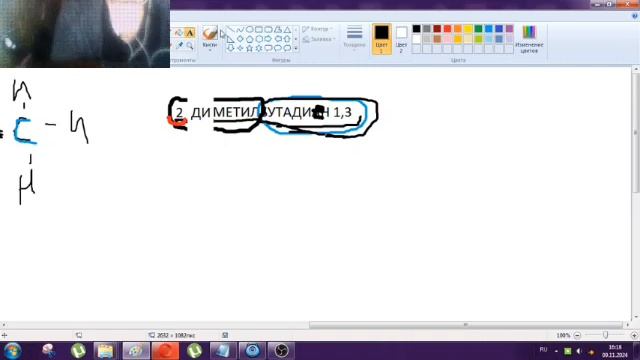Image resolution: width=640 pixels, height=360 pixels.
Task: Zoom out with the minus button
Action: pos(577,335)
